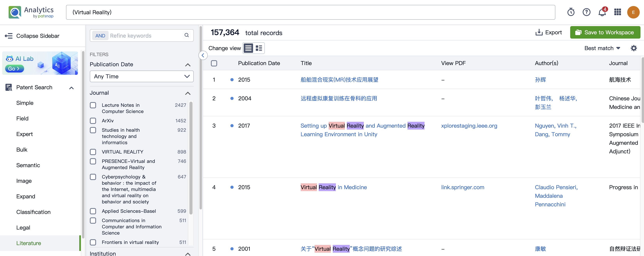Viewport: 644px width, 256px height.
Task: Click the help question mark icon
Action: [586, 12]
